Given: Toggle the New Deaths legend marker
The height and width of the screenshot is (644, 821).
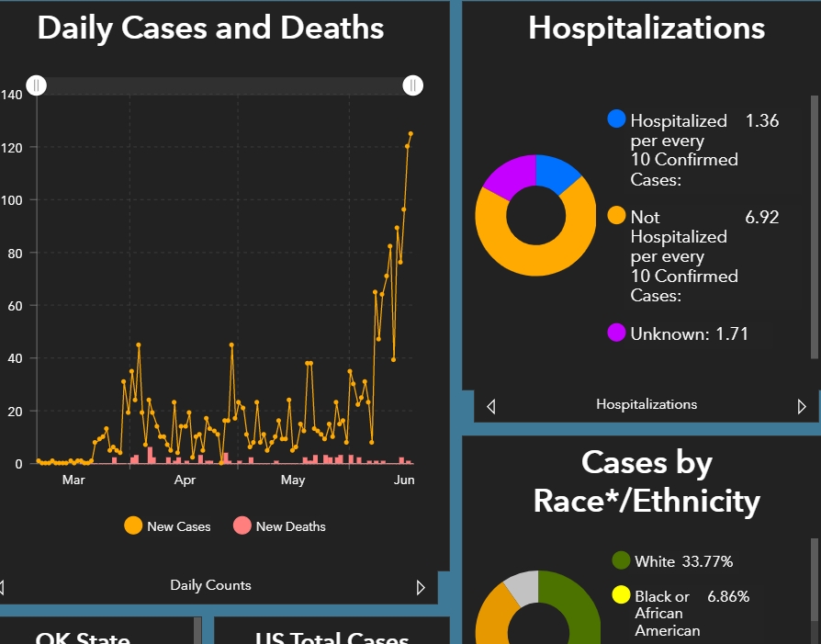Looking at the screenshot, I should point(242,526).
